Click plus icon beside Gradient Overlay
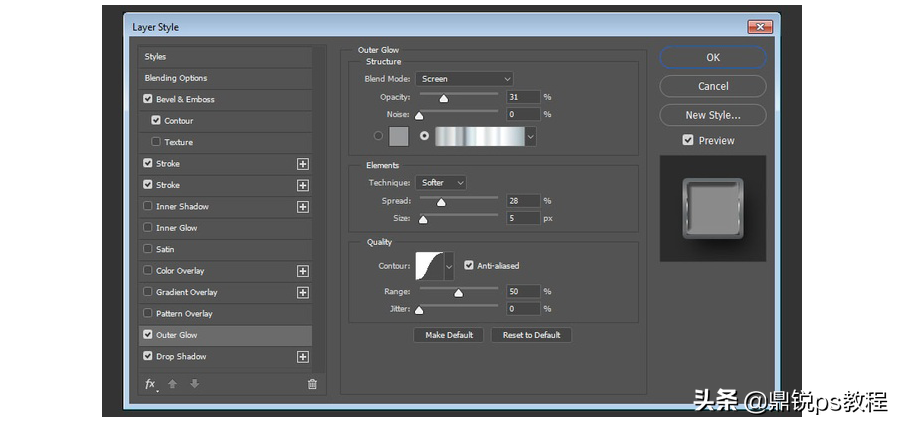This screenshot has width=900, height=426. coord(303,293)
